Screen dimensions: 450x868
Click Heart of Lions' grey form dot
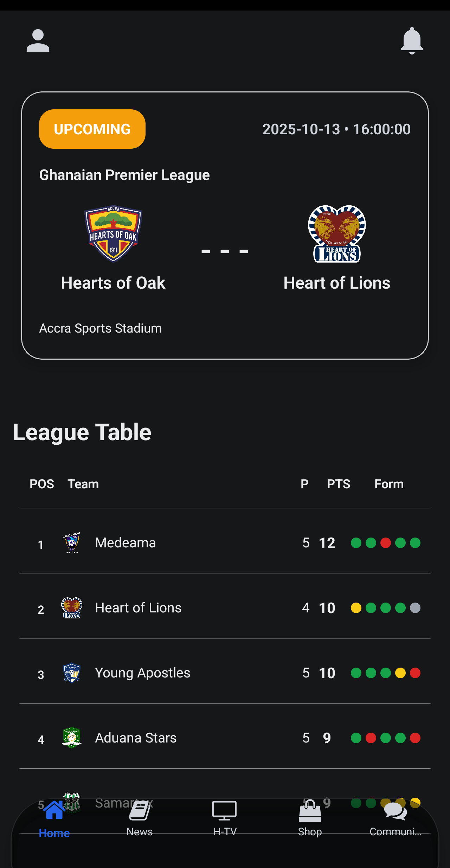(415, 608)
